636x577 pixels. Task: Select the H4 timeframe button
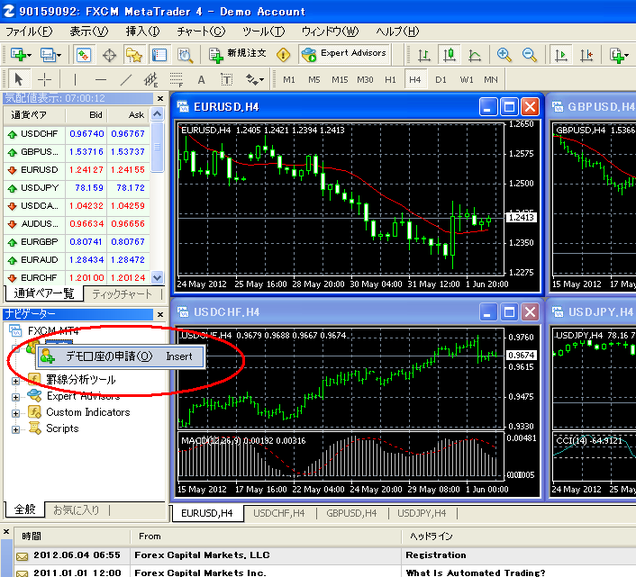coord(415,79)
